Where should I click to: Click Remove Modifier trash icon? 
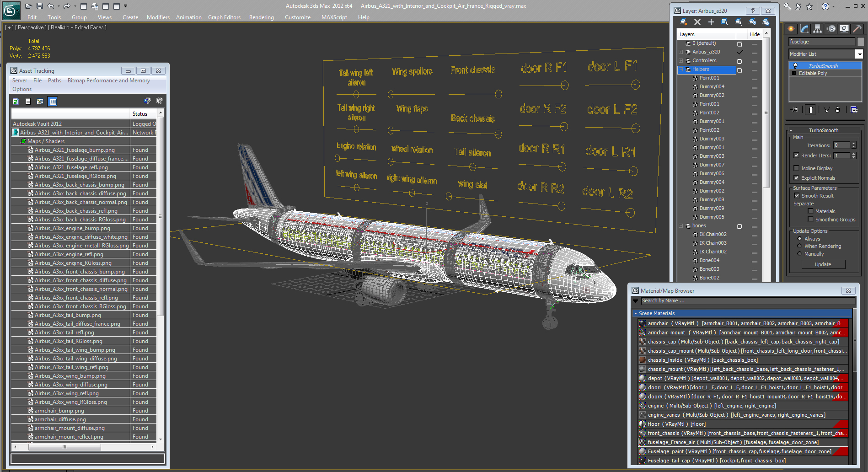click(x=837, y=109)
